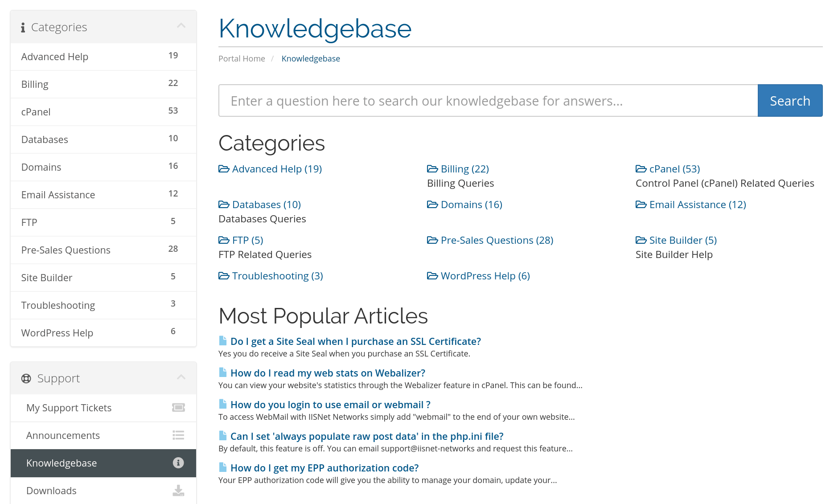830x504 pixels.
Task: Select Pre-Sales Questions in sidebar list
Action: [x=103, y=250]
